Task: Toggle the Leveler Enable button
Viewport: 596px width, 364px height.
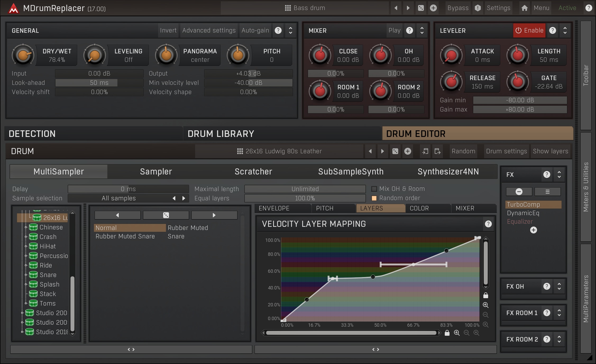Action: coord(529,31)
